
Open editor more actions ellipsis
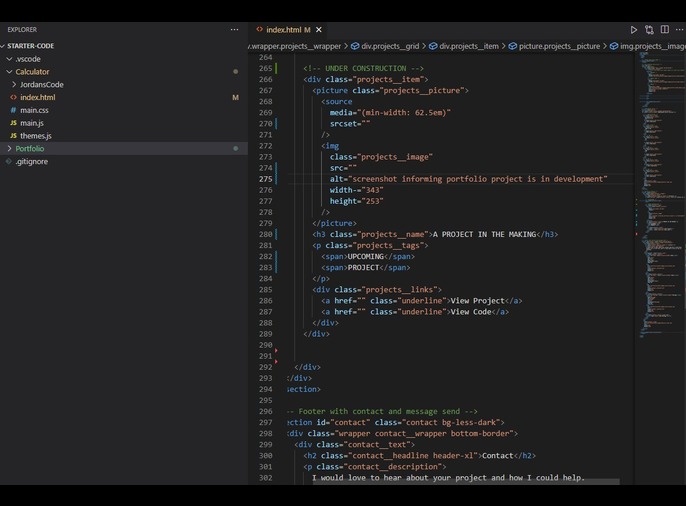[x=679, y=30]
